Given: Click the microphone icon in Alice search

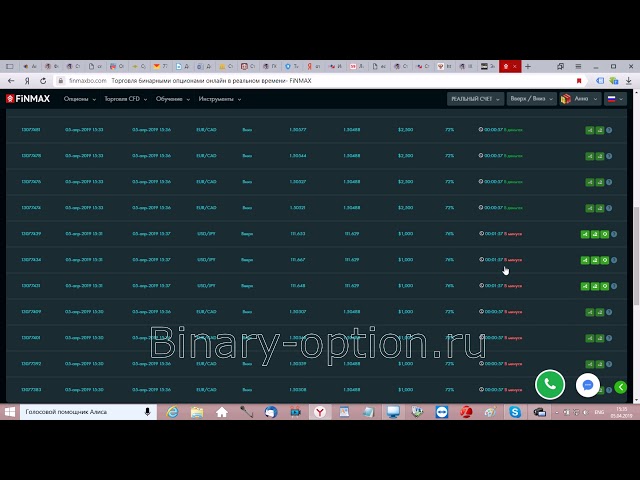Looking at the screenshot, I should [148, 412].
